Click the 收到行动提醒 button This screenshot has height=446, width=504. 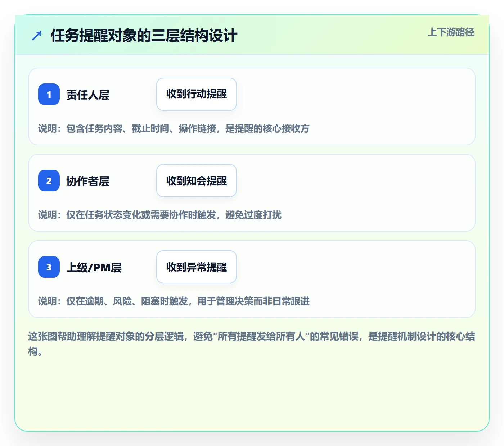point(197,94)
